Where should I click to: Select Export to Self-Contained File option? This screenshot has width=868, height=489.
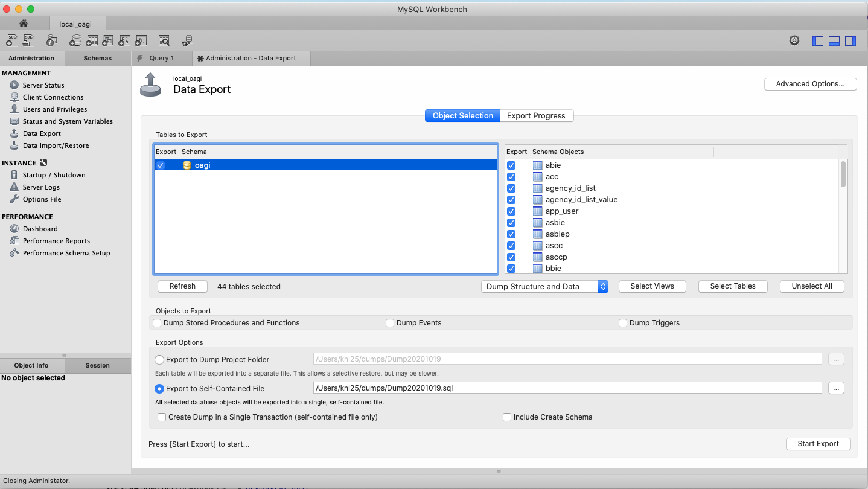point(159,389)
